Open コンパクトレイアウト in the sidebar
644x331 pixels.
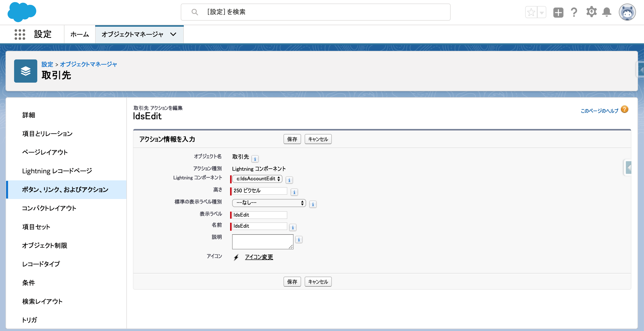coord(66,208)
